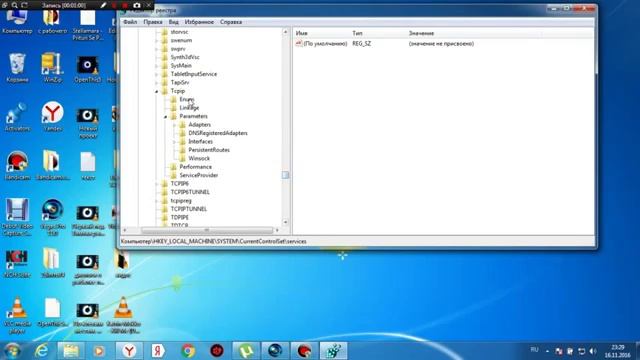Open the Вид menu
The height and width of the screenshot is (360, 640).
[x=173, y=22]
